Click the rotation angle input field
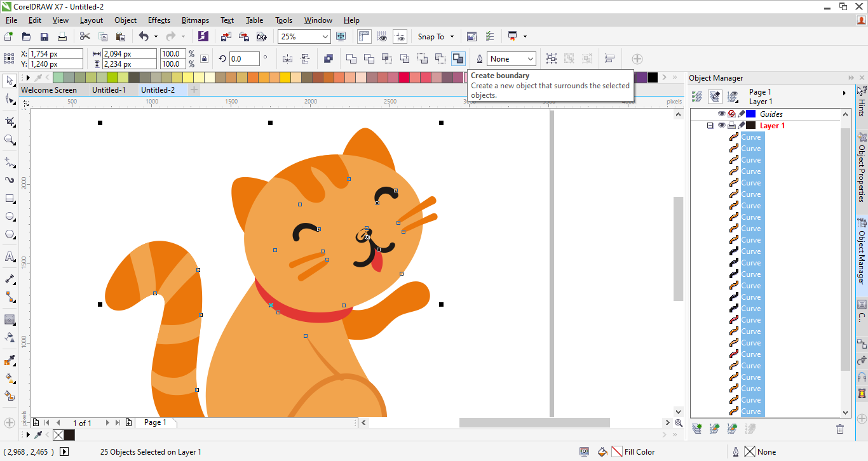Screen dimensions: 868x461 [x=244, y=59]
